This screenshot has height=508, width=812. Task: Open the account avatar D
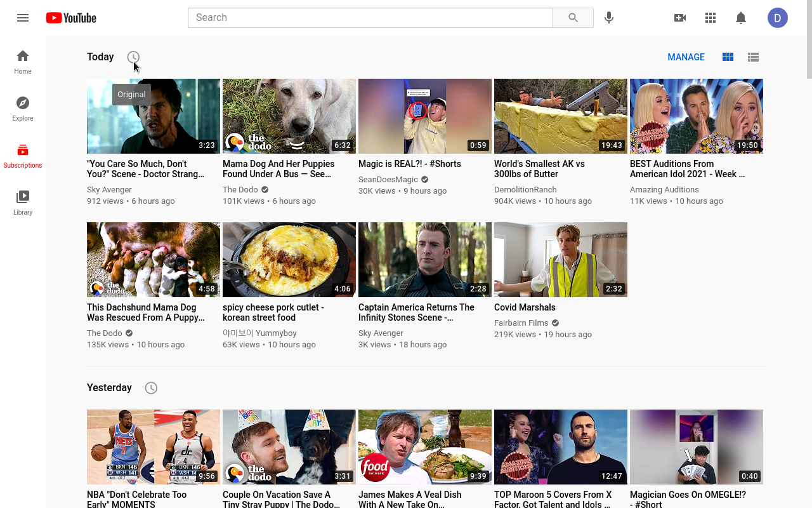[x=778, y=18]
